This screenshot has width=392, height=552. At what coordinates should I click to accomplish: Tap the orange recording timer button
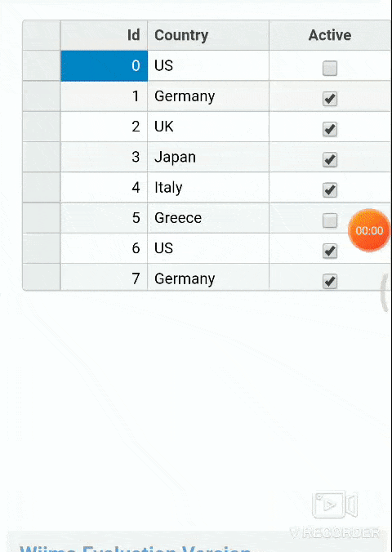369,230
